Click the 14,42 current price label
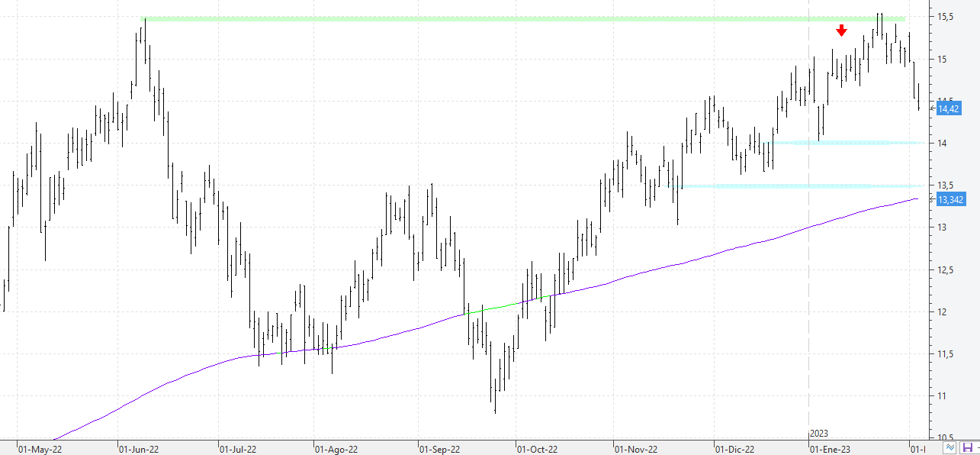980x455 pixels. click(948, 109)
